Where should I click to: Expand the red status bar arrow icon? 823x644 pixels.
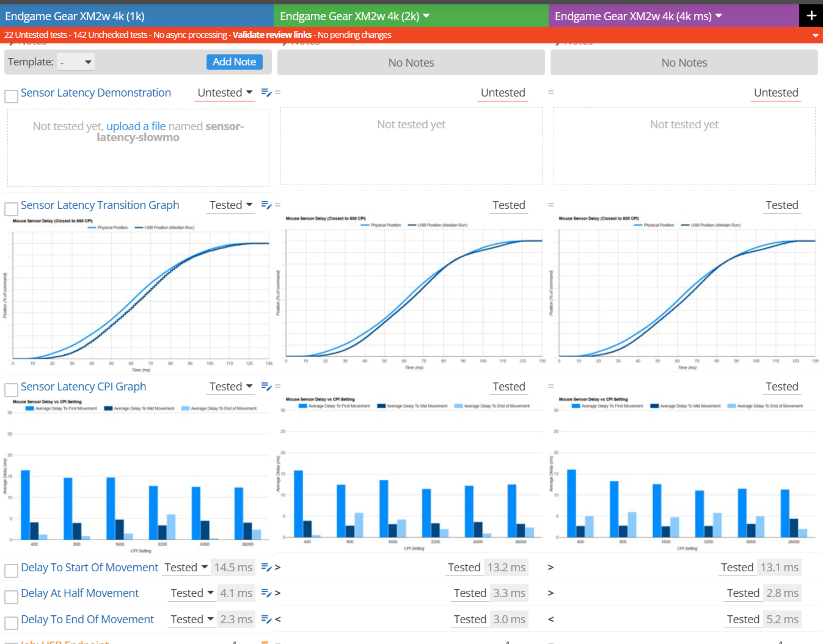click(815, 35)
